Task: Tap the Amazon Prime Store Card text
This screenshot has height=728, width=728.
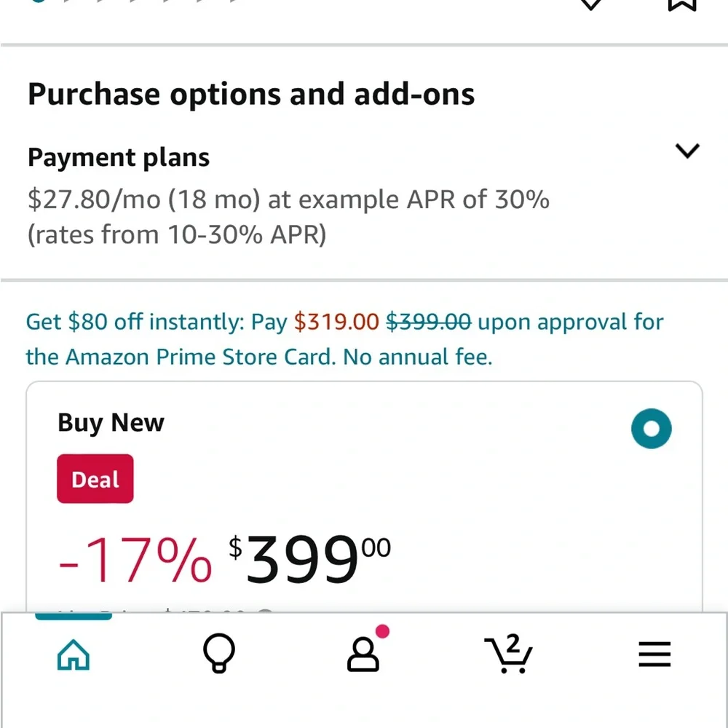Action: (200, 357)
